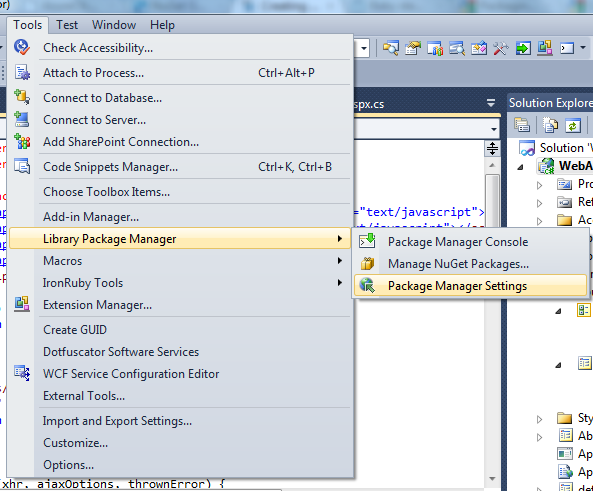Image resolution: width=593 pixels, height=491 pixels.
Task: Click the Code Snippets Manager icon
Action: click(22, 166)
